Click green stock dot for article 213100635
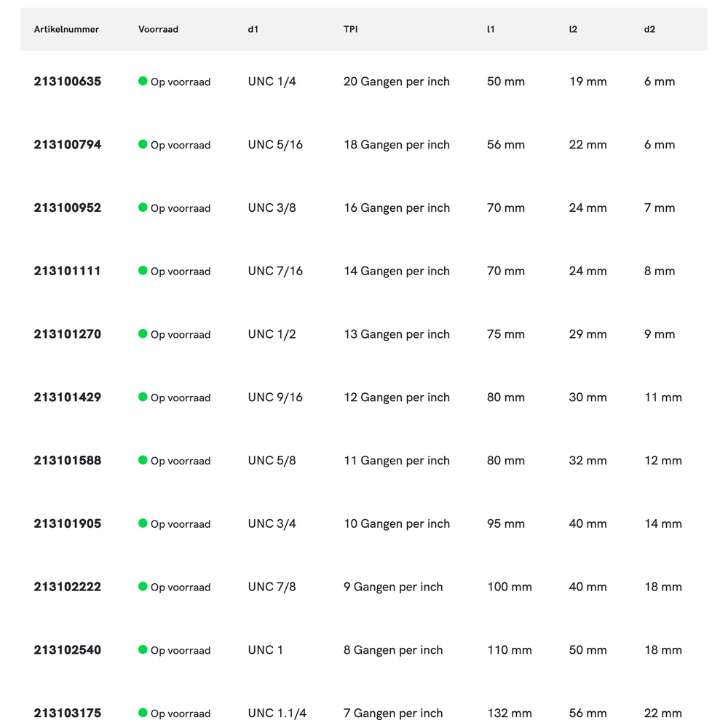The width and height of the screenshot is (728, 728). tap(143, 82)
